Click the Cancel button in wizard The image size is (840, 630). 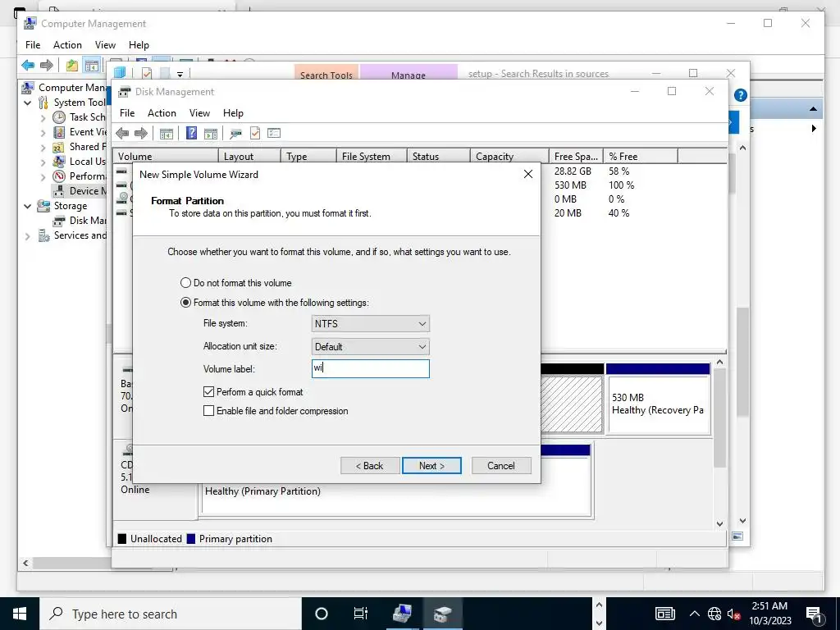point(501,466)
